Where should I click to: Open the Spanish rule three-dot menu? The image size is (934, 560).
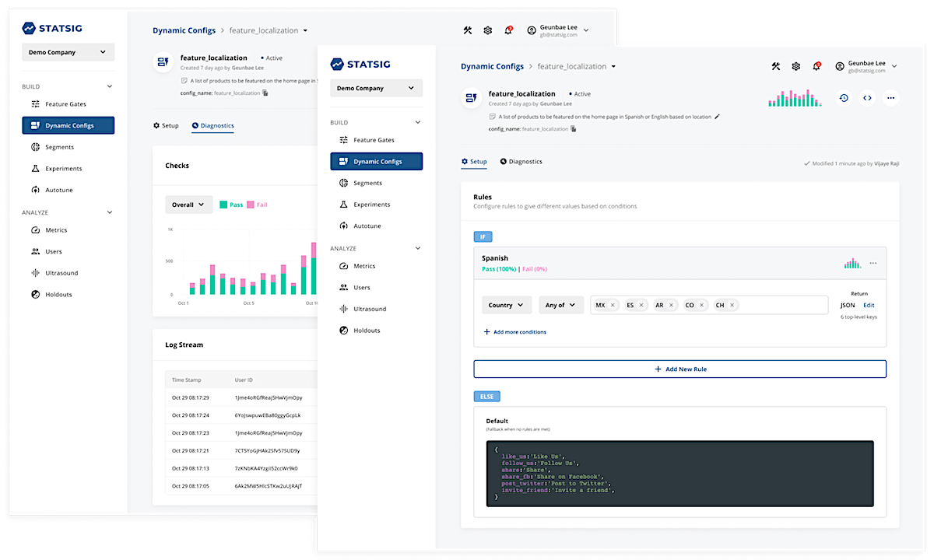(x=873, y=264)
